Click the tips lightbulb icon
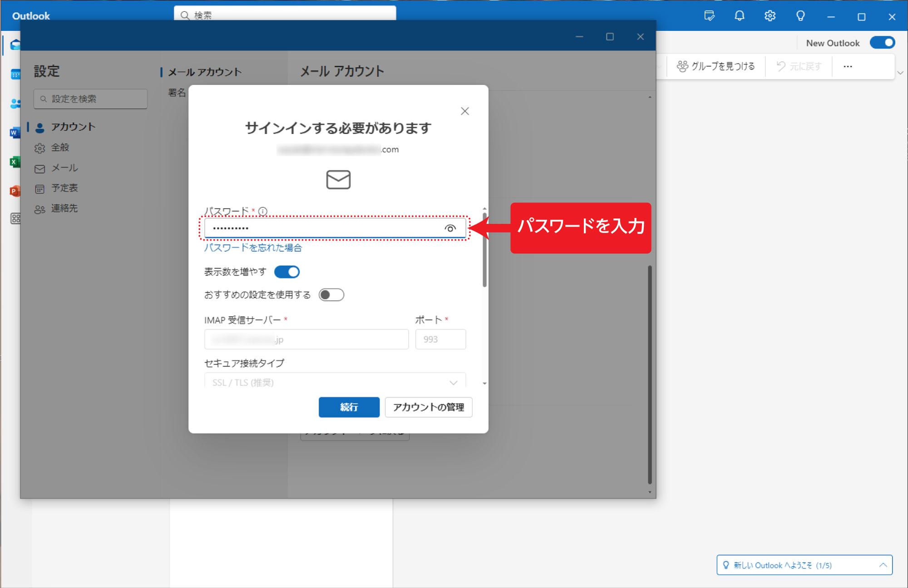The height and width of the screenshot is (588, 908). 800,16
